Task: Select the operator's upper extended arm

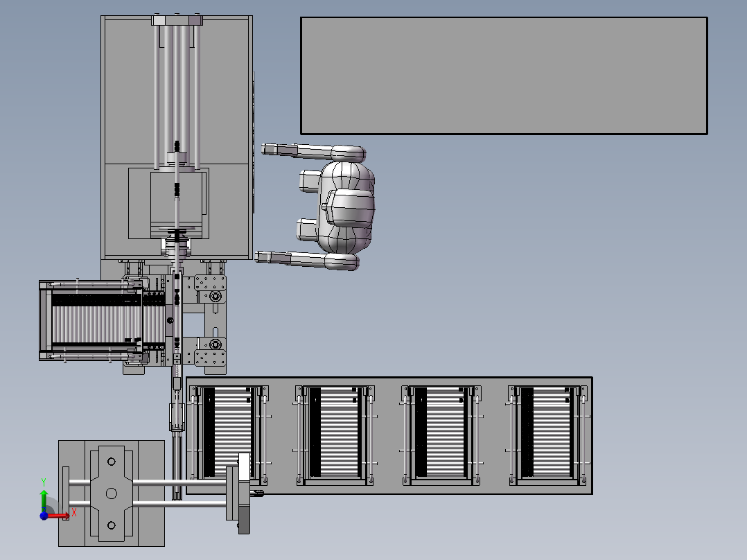Action: pyautogui.click(x=313, y=152)
